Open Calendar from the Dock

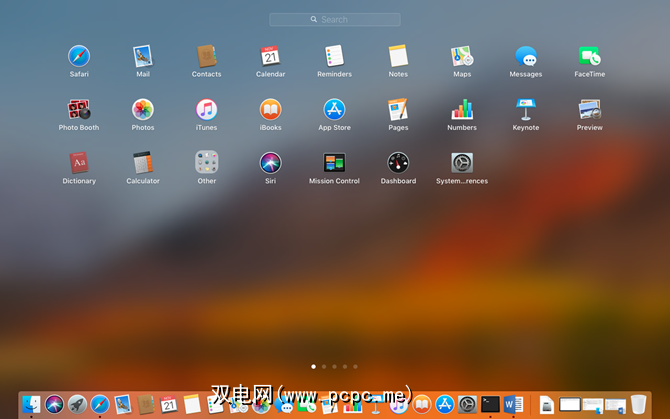pos(169,404)
